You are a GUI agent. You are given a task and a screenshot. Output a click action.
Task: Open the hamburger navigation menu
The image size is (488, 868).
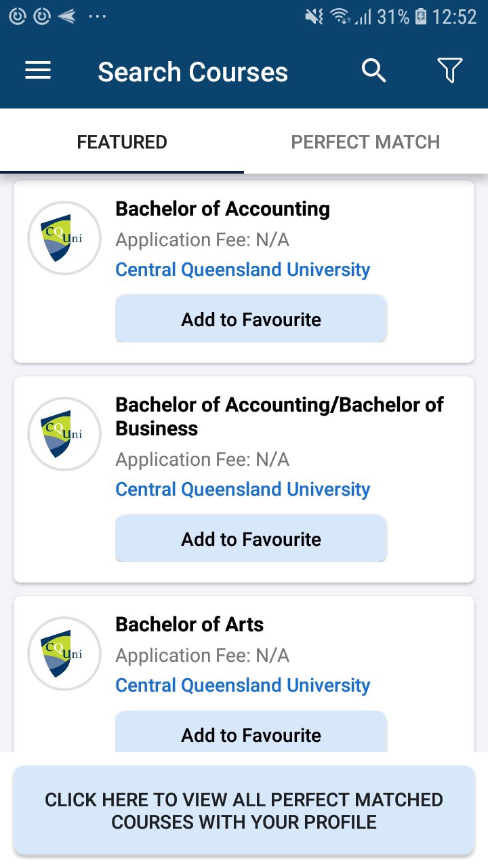(38, 71)
